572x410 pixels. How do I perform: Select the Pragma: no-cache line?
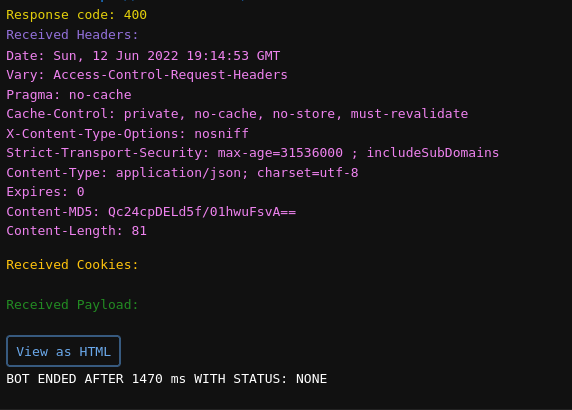click(x=69, y=95)
